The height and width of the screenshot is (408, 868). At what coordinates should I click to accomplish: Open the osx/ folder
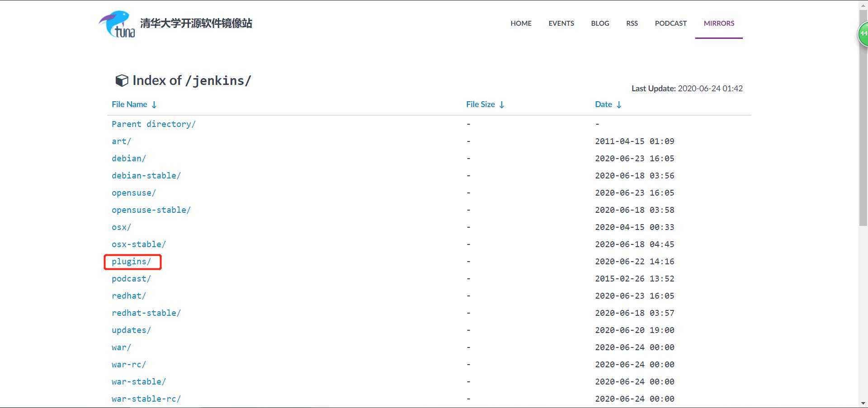pos(121,227)
